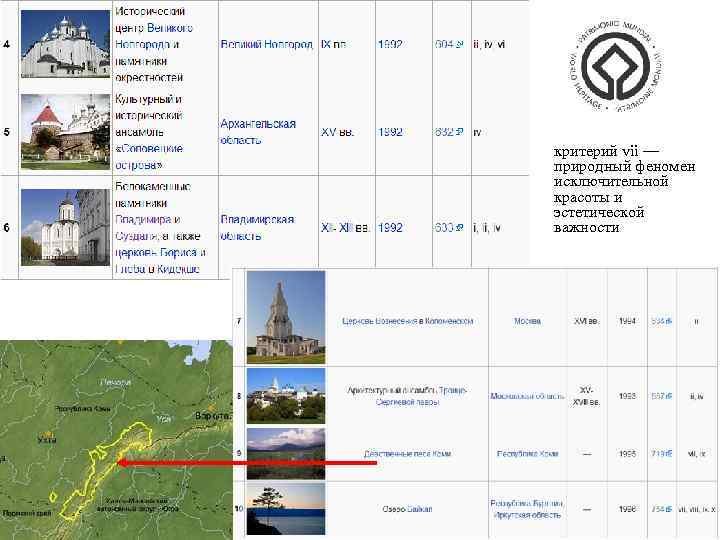Open the Москва location link

[x=527, y=321]
